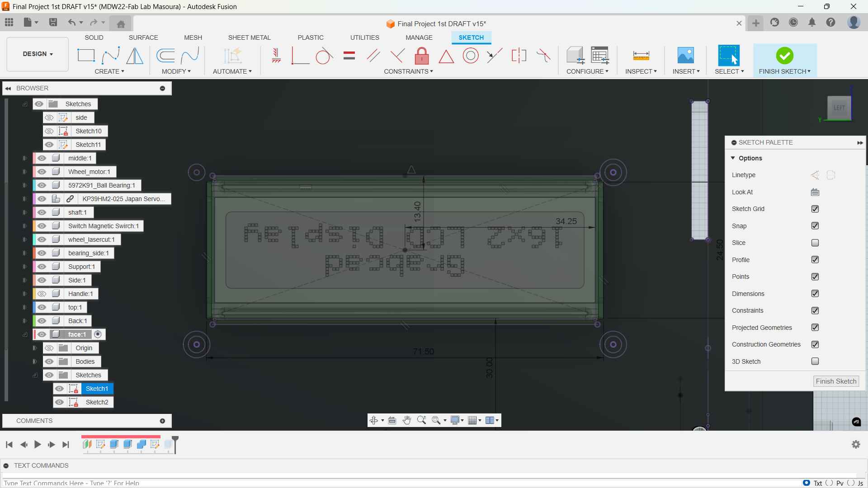
Task: Open the notifications bell
Action: click(812, 23)
